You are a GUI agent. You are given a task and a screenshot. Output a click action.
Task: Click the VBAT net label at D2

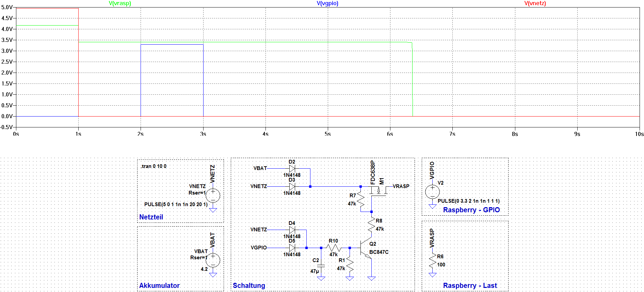point(260,168)
